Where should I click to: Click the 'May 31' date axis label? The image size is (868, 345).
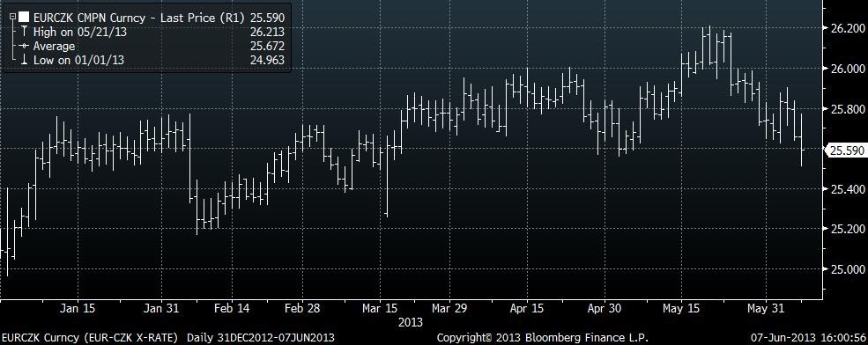765,309
